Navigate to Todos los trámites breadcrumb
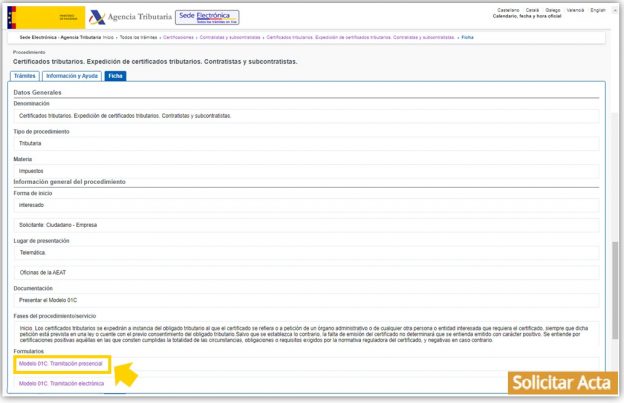The image size is (624, 403). (140, 37)
